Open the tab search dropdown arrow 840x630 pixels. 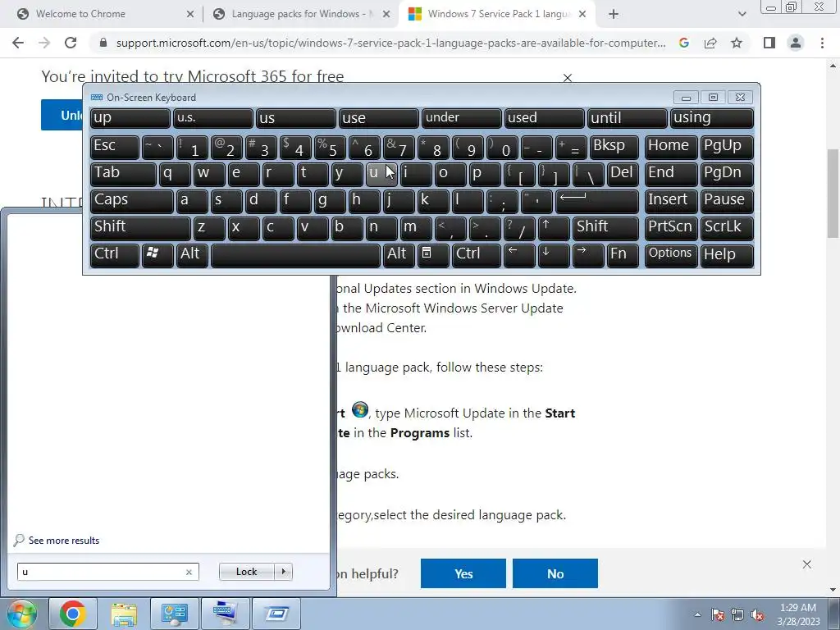point(742,15)
